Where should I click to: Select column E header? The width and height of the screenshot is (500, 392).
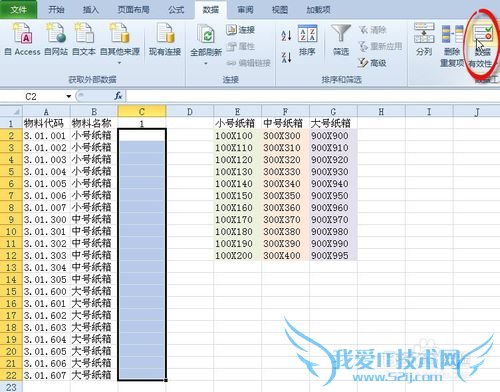237,111
